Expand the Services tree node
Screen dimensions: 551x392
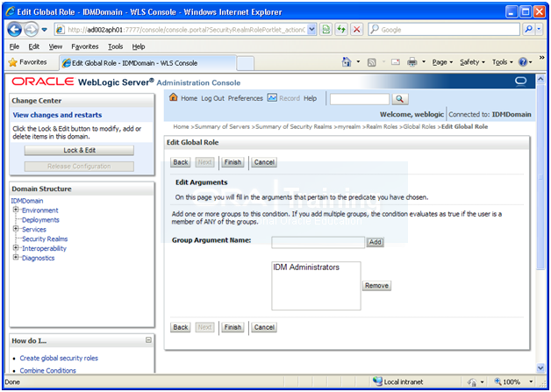pos(16,229)
